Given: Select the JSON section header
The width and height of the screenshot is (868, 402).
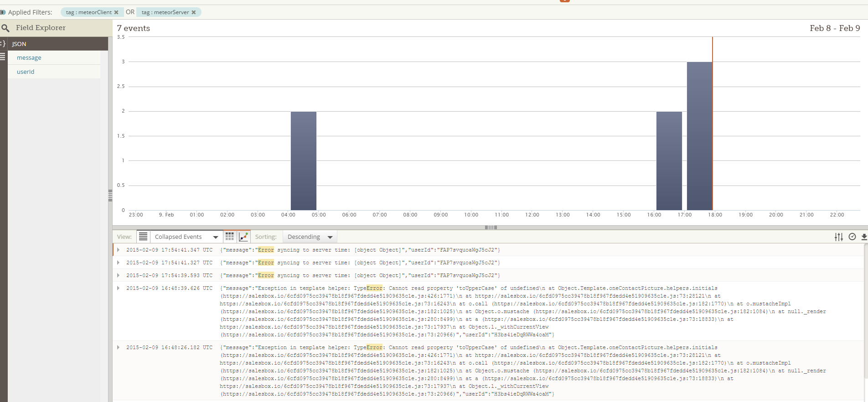Looking at the screenshot, I should point(19,44).
